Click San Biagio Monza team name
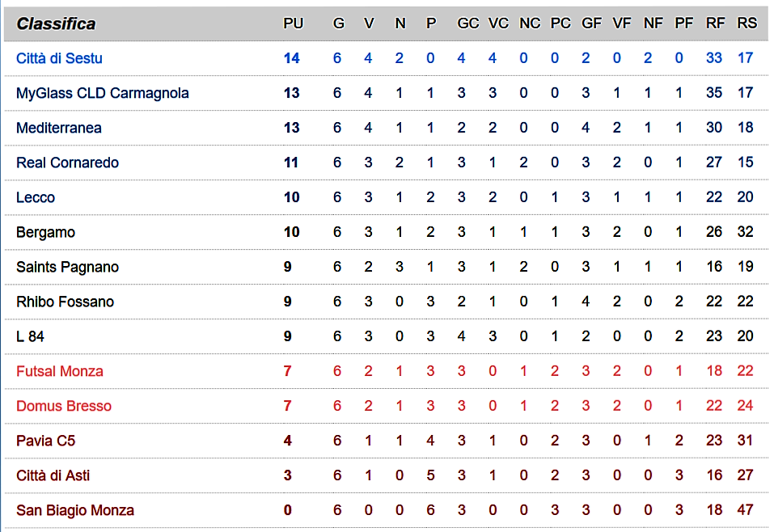Image resolution: width=774 pixels, height=532 pixels. 75,510
